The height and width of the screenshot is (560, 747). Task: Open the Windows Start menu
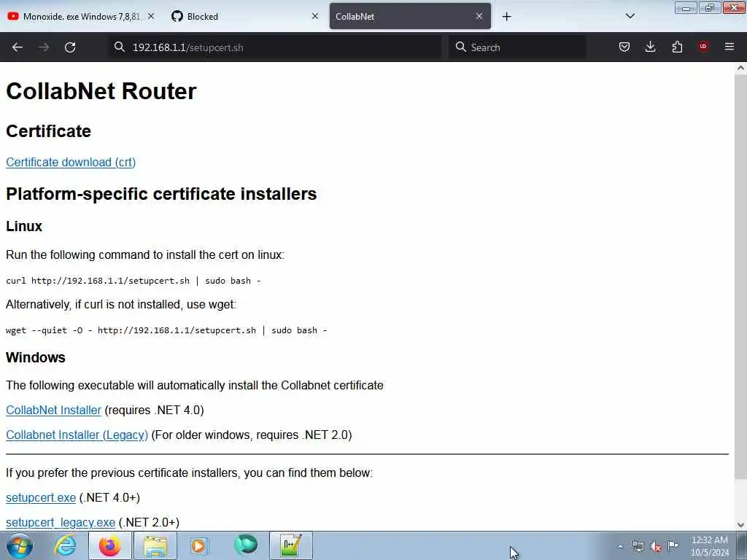point(19,545)
